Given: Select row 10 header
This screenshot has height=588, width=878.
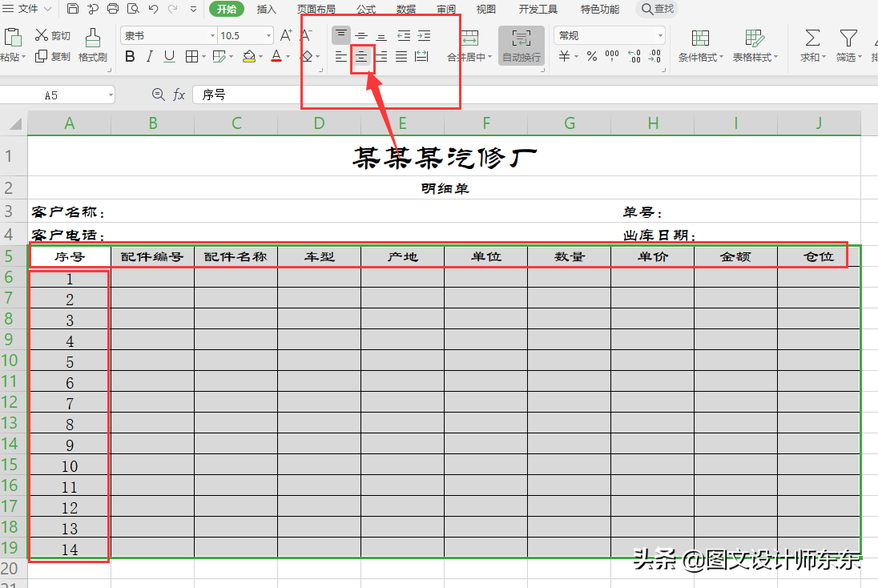Looking at the screenshot, I should [x=14, y=360].
